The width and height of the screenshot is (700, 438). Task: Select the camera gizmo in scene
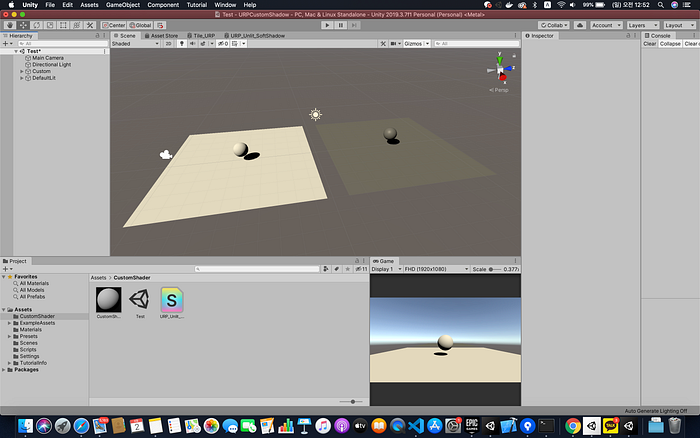[x=166, y=154]
